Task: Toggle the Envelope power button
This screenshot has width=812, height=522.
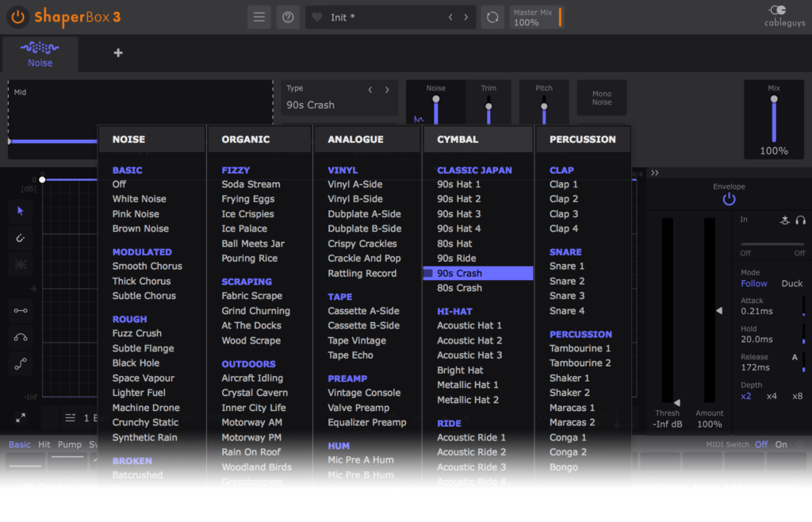Action: tap(729, 200)
